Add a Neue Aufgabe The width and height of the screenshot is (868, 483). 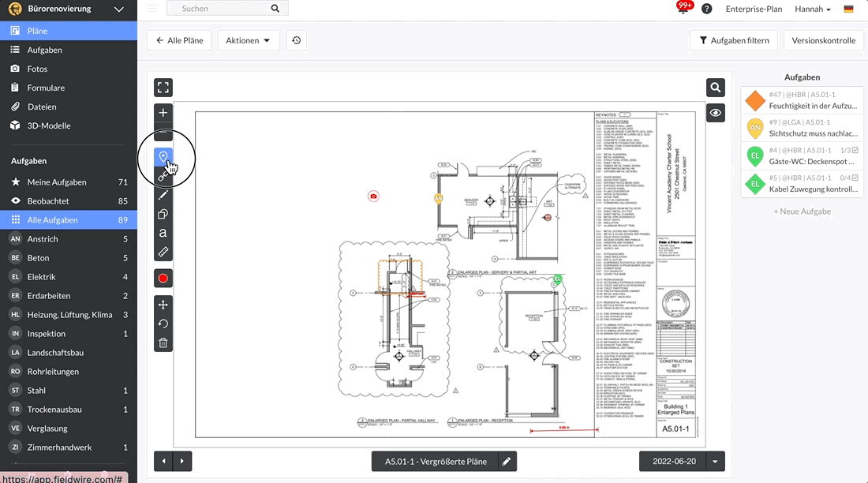pos(803,212)
